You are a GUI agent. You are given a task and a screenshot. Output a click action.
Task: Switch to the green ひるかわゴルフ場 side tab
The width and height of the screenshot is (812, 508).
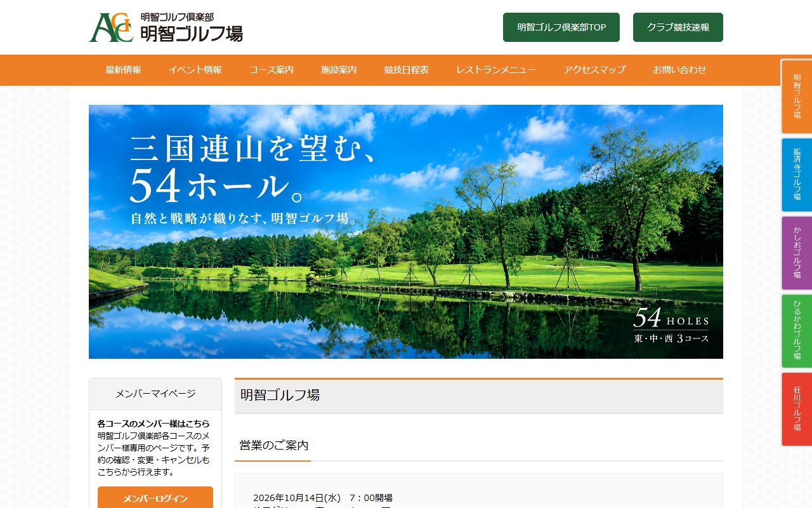(797, 331)
